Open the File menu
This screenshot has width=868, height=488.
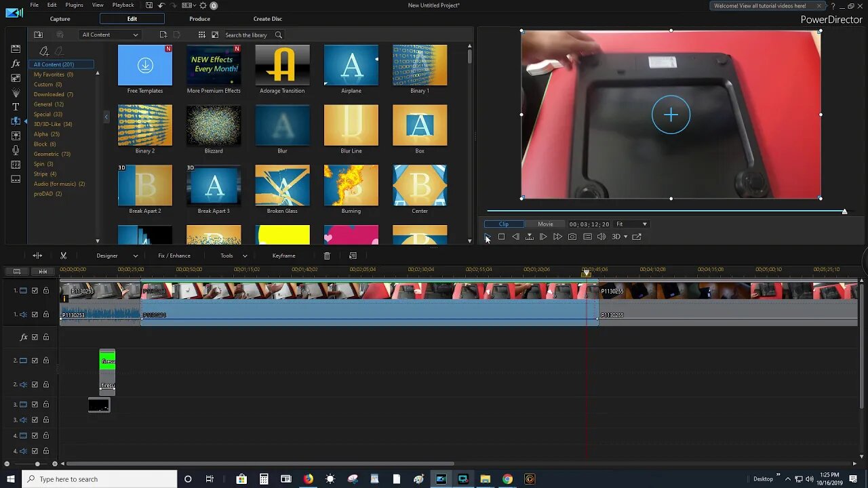(34, 5)
